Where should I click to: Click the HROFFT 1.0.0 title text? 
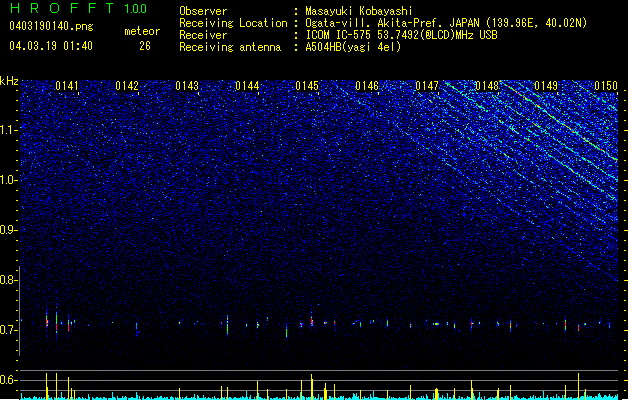click(x=79, y=8)
